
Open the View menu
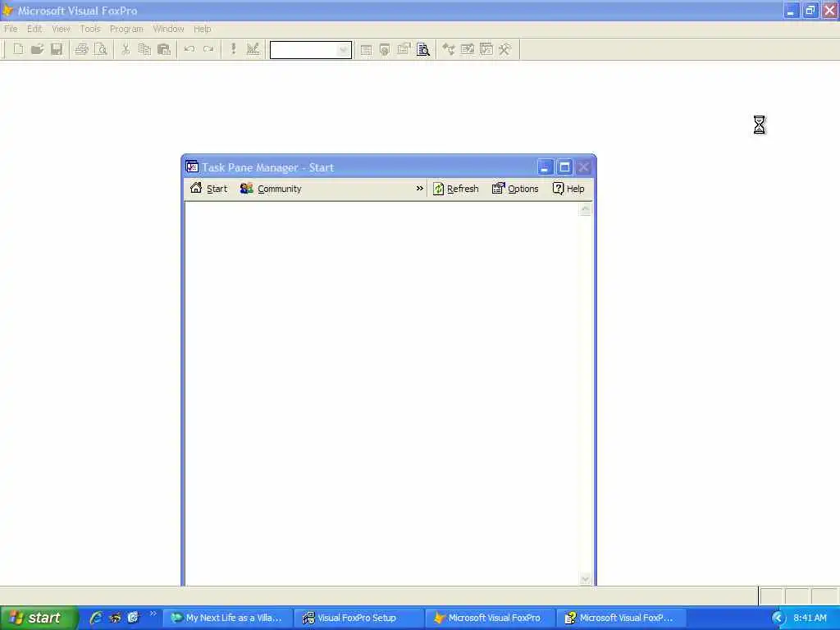(61, 29)
